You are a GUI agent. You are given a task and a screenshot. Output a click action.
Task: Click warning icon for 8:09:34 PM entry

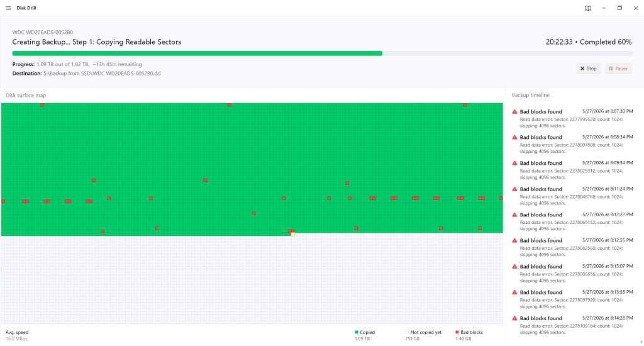pos(514,163)
